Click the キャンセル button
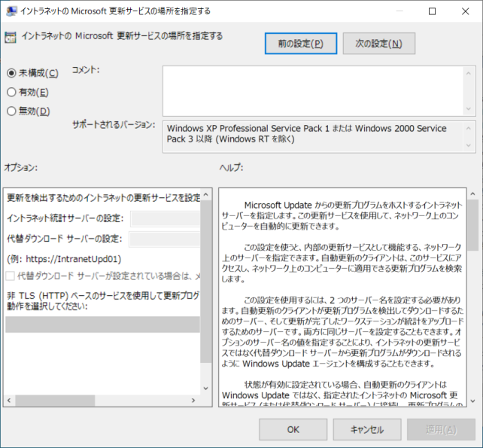Image resolution: width=483 pixels, height=448 pixels. point(367,429)
